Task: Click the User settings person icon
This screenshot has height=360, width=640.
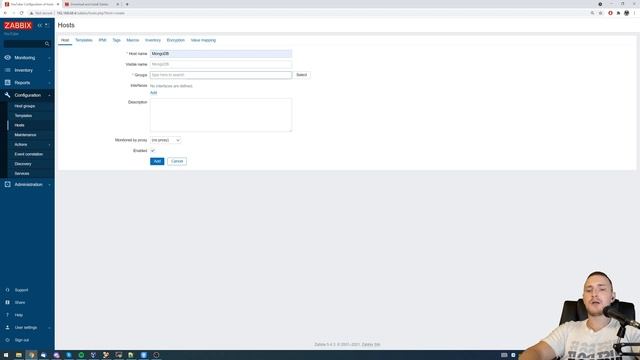Action: tap(7, 327)
